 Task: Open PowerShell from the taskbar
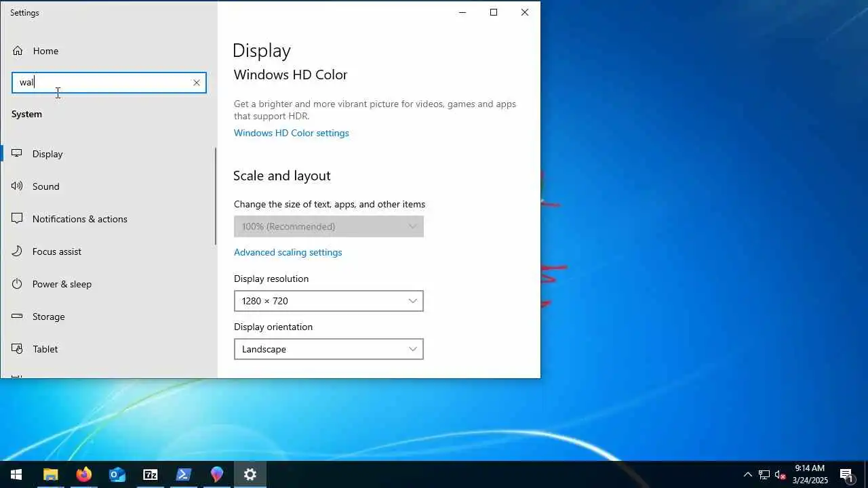click(x=184, y=474)
